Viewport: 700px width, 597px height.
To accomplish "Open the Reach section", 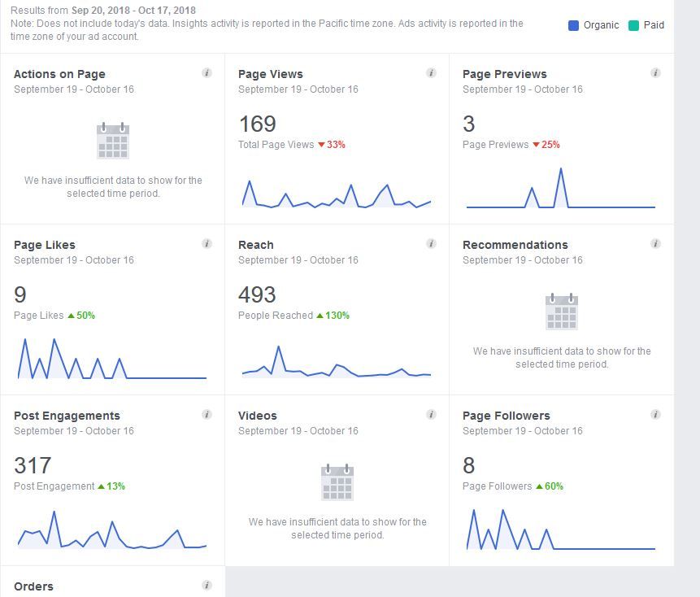I will point(255,245).
